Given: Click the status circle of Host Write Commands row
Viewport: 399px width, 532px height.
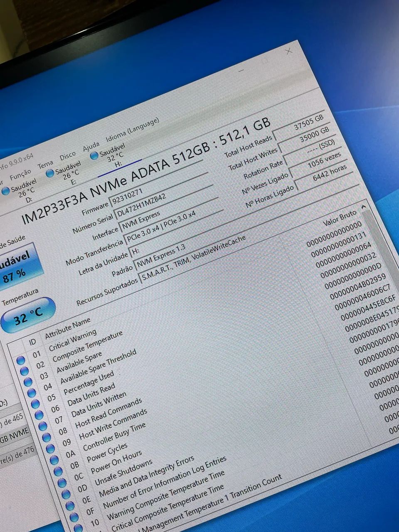Looking at the screenshot, I should (50, 448).
